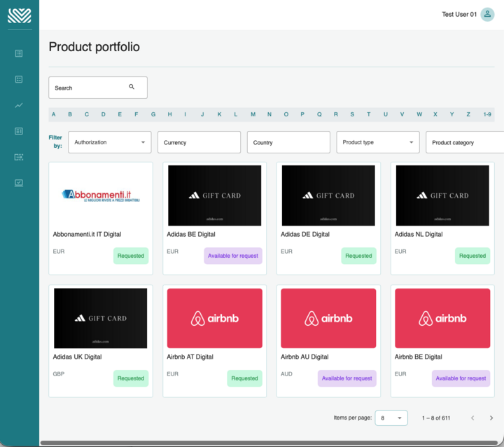The image size is (504, 447).
Task: Click into the Search field
Action: (98, 88)
